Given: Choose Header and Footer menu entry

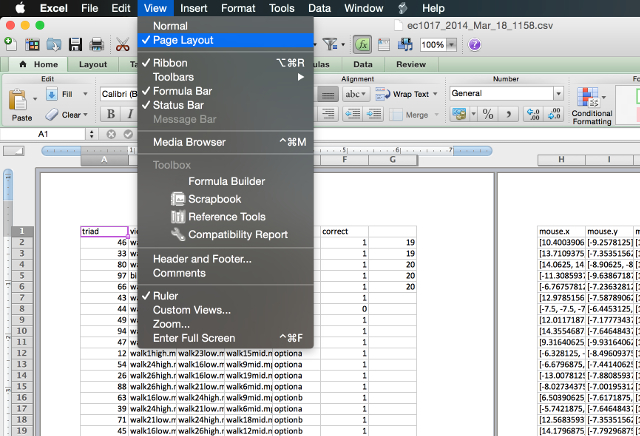Looking at the screenshot, I should click(225, 259).
